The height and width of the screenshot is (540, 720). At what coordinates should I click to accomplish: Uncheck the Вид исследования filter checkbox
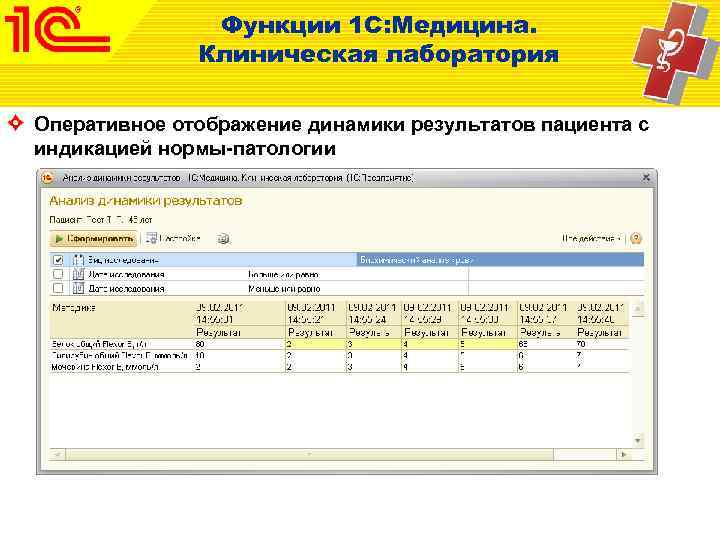pyautogui.click(x=58, y=260)
